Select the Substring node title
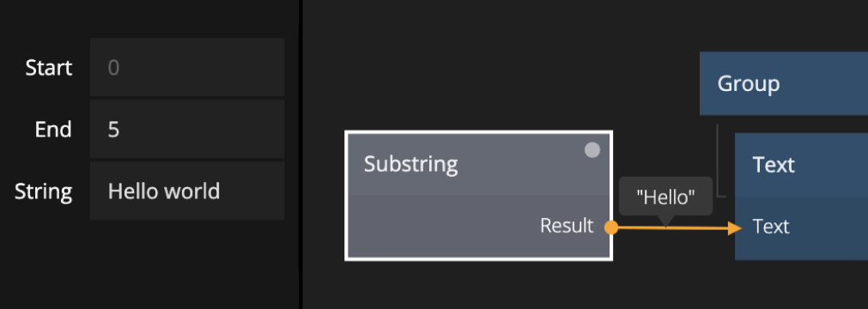The image size is (868, 309). (410, 165)
